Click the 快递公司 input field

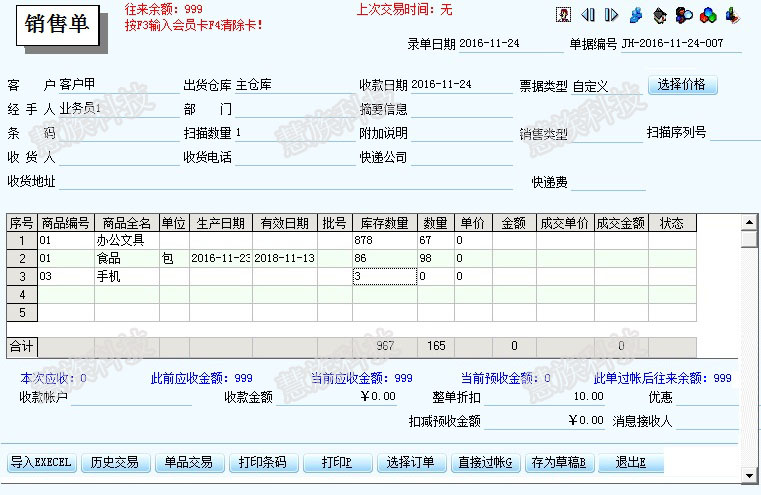(462, 157)
